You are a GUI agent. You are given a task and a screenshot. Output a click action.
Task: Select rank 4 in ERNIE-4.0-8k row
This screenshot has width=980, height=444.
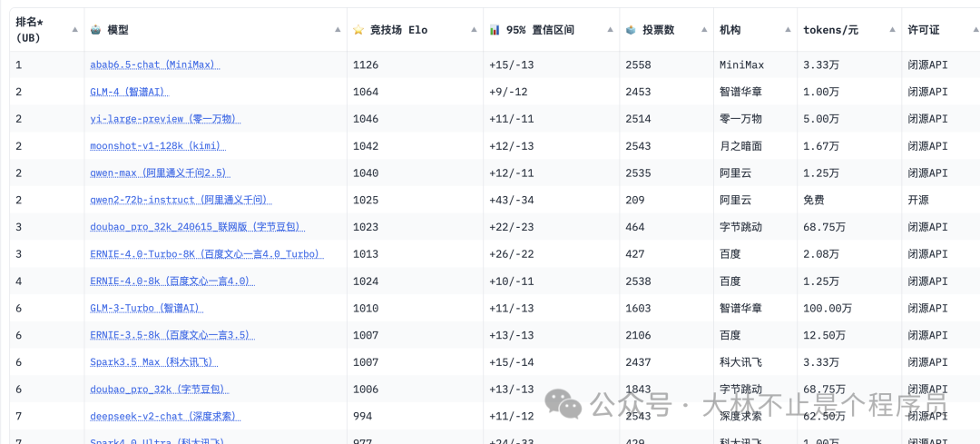(x=18, y=281)
